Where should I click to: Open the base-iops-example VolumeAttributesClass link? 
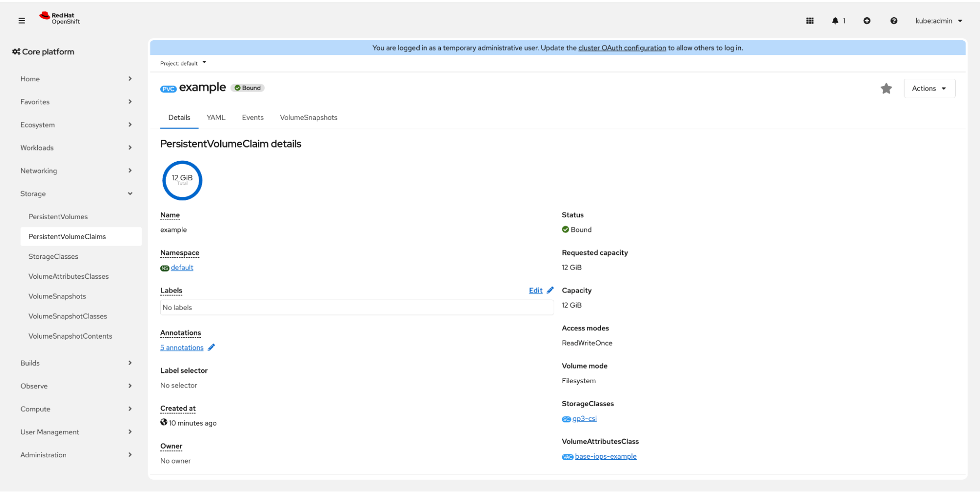click(x=605, y=456)
